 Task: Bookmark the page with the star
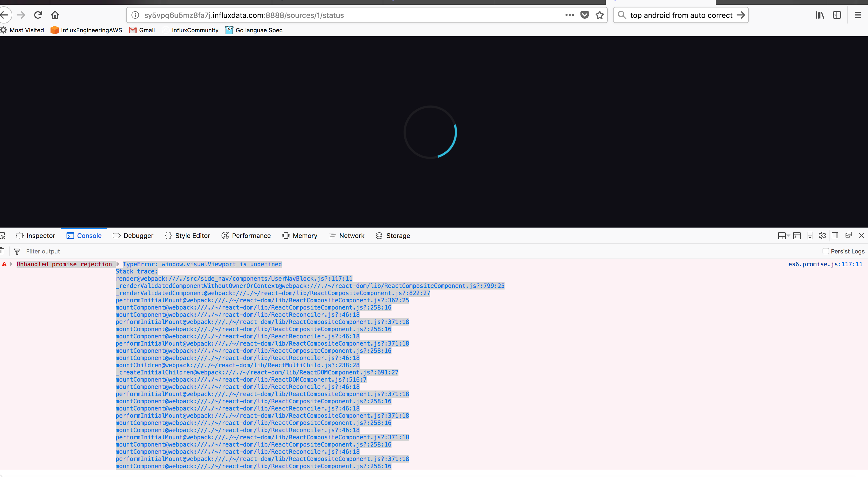(x=599, y=15)
